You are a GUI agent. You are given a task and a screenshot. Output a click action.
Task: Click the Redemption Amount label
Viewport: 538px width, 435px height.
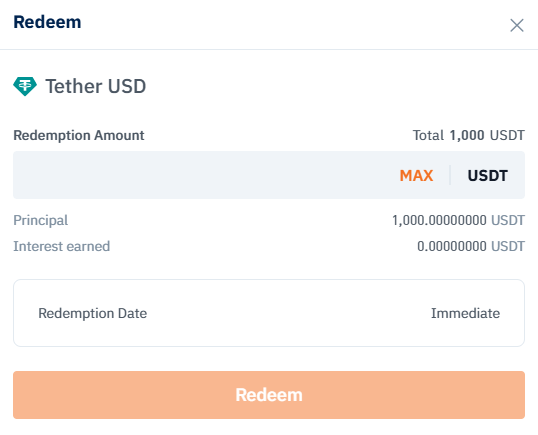(x=79, y=136)
